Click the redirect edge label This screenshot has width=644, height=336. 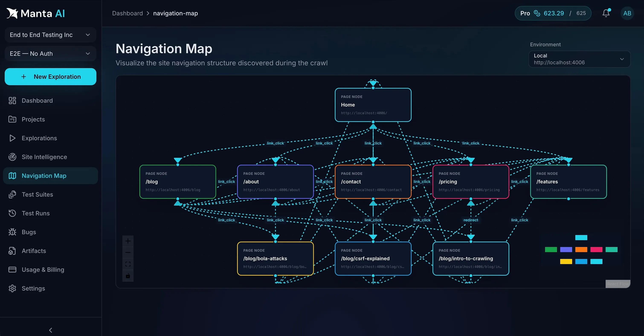[x=471, y=220]
